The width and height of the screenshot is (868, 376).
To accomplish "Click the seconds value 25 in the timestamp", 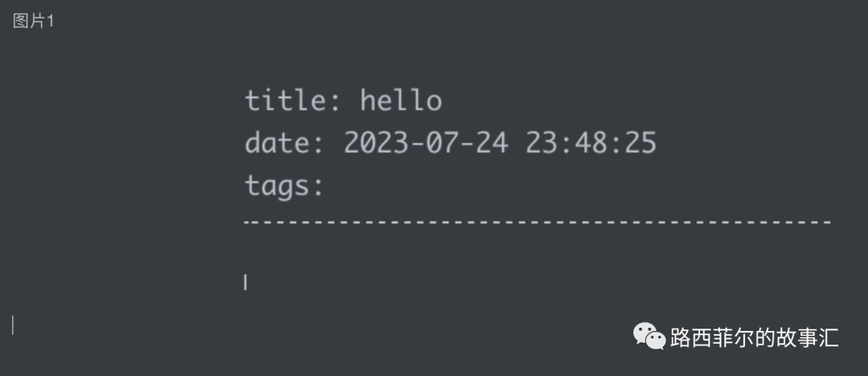I will tap(641, 143).
